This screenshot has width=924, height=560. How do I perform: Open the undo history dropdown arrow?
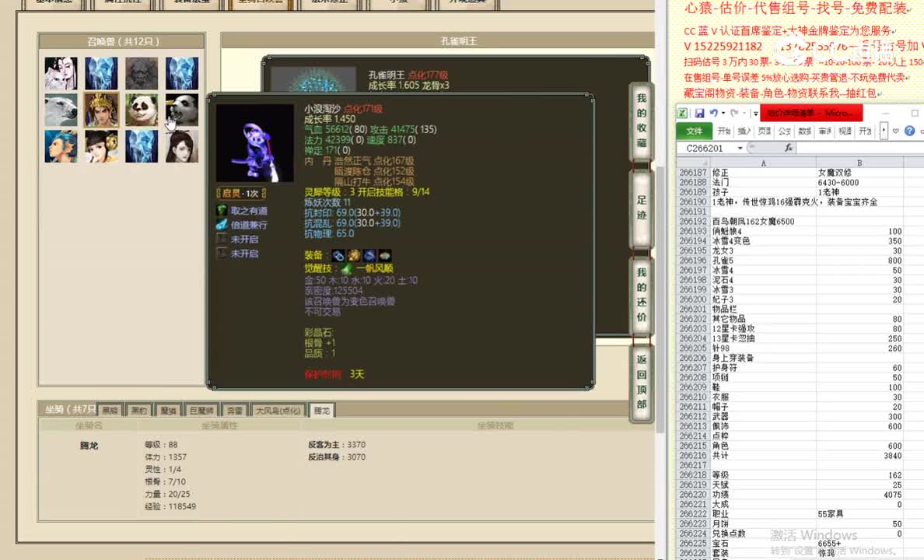723,114
